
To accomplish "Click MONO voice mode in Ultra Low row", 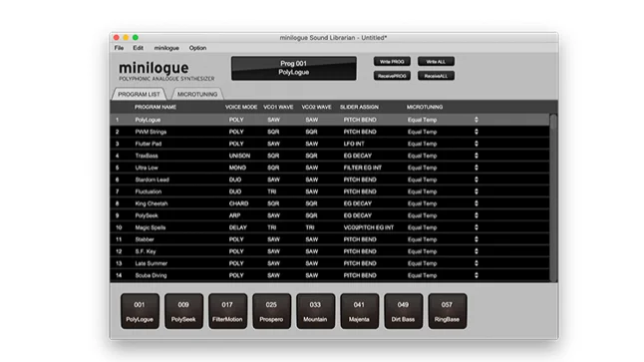I will (x=237, y=168).
